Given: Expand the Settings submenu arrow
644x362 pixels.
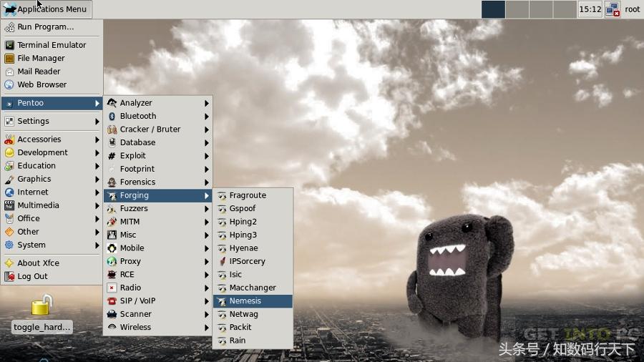Looking at the screenshot, I should 97,122.
